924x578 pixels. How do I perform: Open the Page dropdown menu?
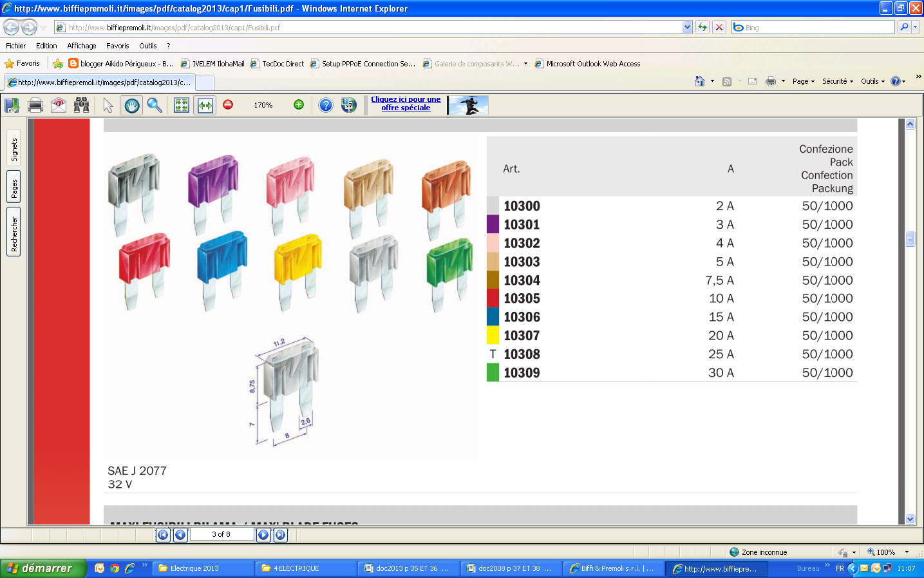click(x=804, y=81)
